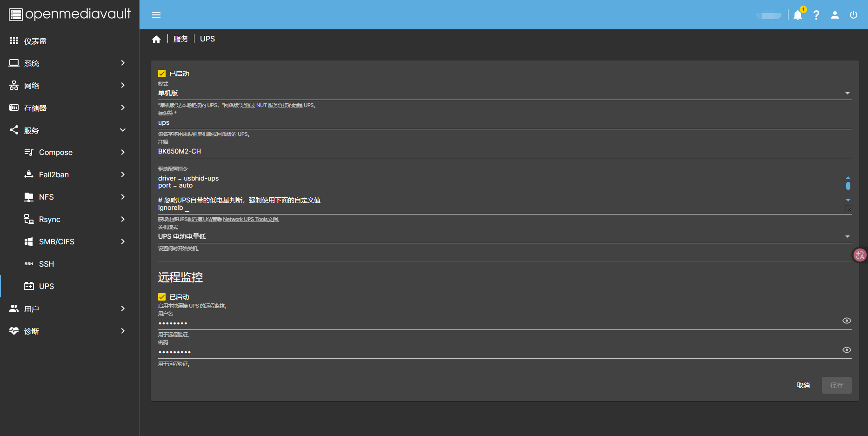
Task: Open the Rsync menu item
Action: tap(70, 219)
